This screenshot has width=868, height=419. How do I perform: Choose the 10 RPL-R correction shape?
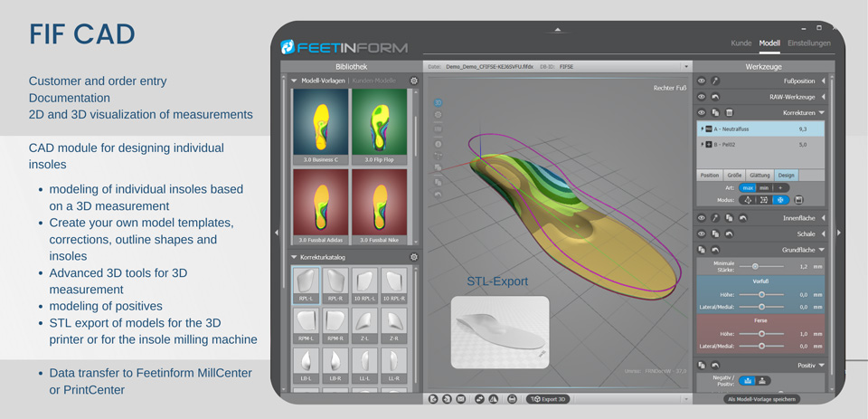(x=393, y=285)
